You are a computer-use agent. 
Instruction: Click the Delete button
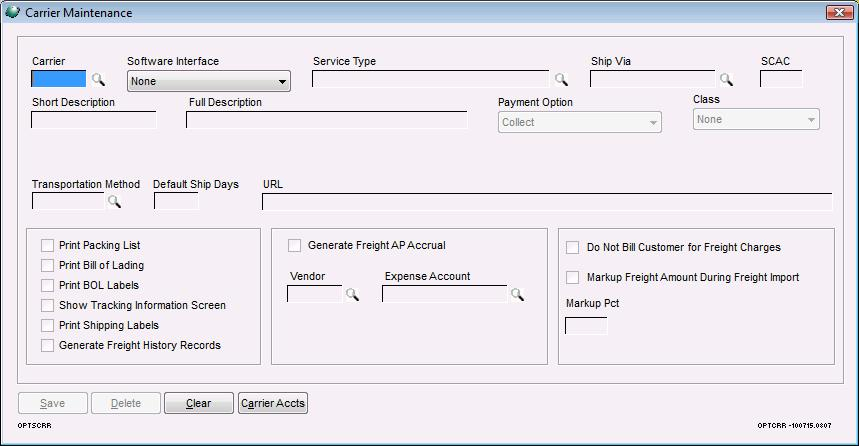coord(126,403)
